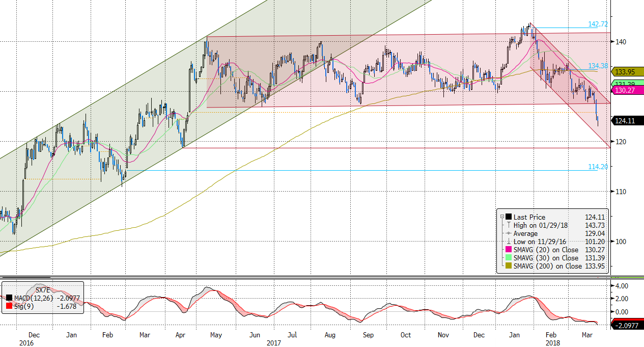Click the 133.95 olive price tag on axis

(x=627, y=71)
